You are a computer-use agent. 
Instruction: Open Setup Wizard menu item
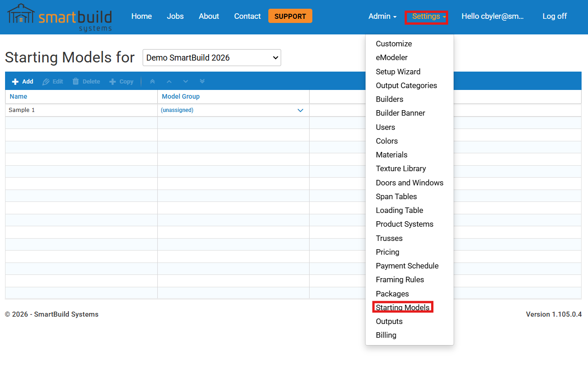pyautogui.click(x=398, y=72)
